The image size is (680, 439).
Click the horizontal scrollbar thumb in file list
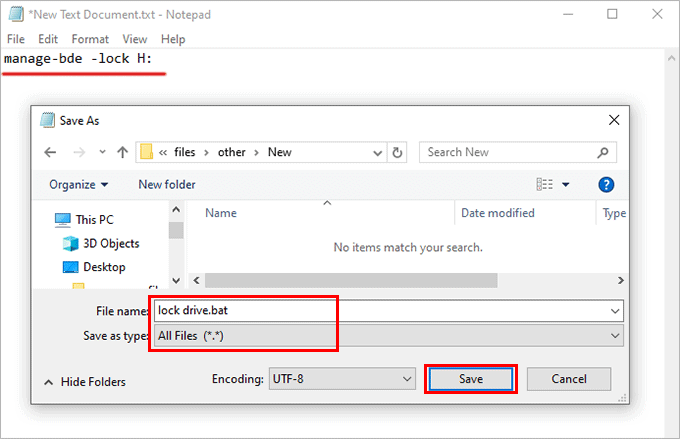(x=351, y=280)
